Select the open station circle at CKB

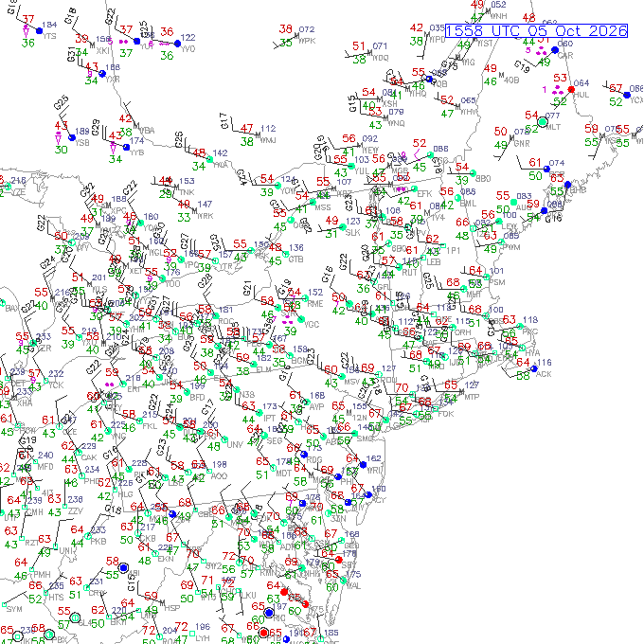click(x=137, y=533)
